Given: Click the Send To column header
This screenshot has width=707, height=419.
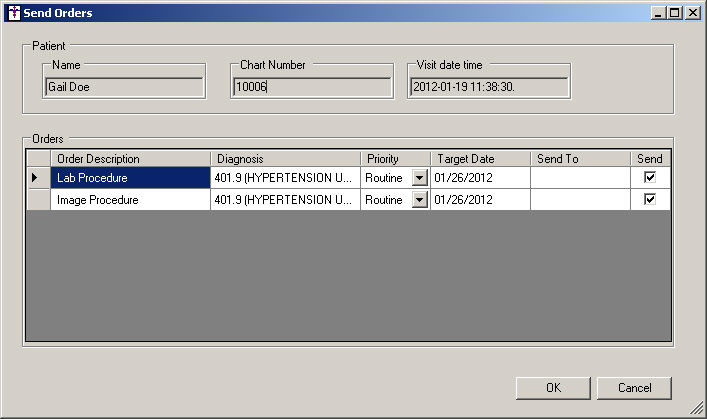Looking at the screenshot, I should [x=580, y=159].
